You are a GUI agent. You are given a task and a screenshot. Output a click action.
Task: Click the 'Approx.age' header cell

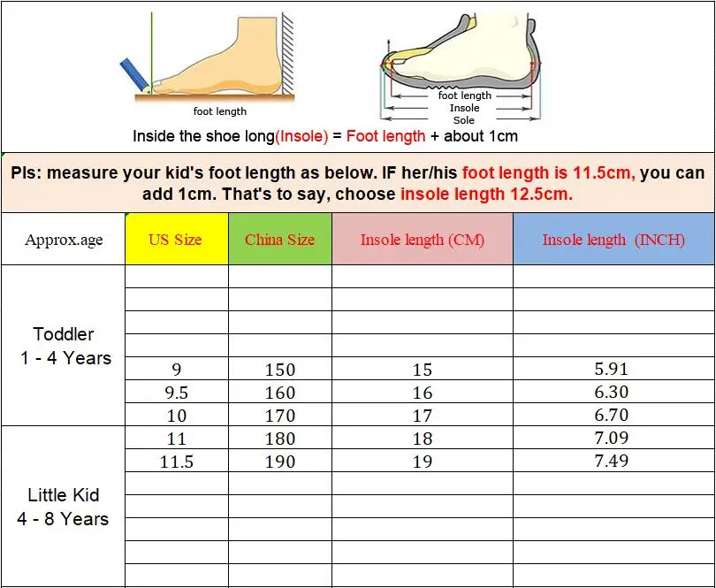tap(63, 239)
